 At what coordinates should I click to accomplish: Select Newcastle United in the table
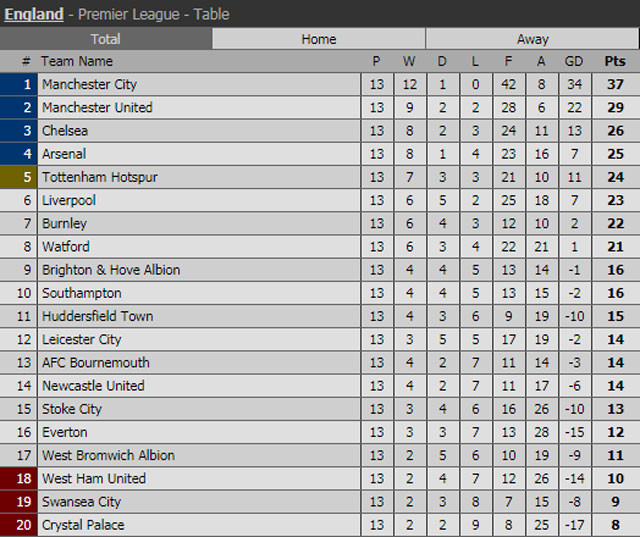93,386
